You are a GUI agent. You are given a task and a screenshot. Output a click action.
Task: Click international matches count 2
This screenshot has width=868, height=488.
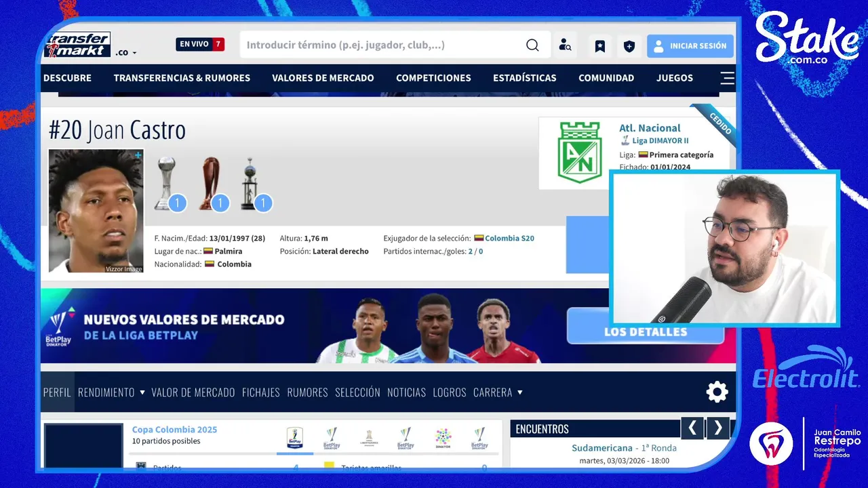coord(470,251)
